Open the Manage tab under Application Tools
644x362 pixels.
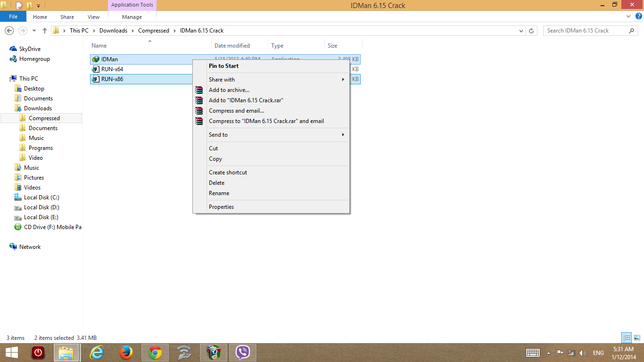(x=132, y=17)
